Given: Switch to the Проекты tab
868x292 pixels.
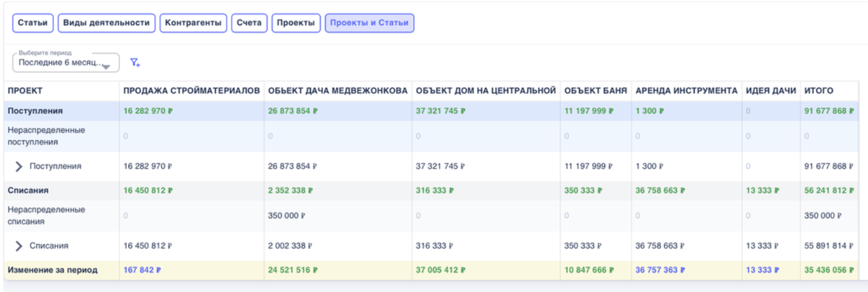Looking at the screenshot, I should point(296,23).
